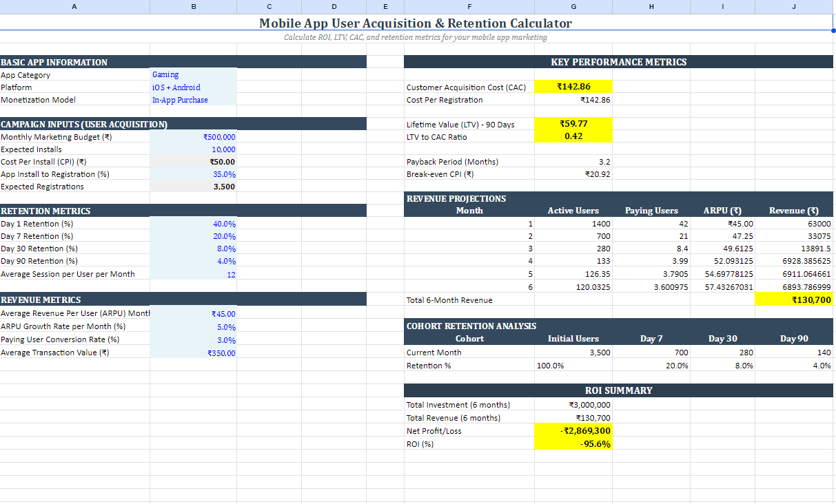Select the Platform cell iOS + Android

point(193,87)
